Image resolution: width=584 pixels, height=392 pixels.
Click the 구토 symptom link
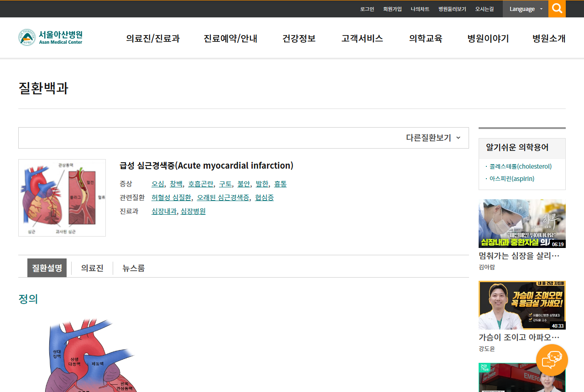[225, 184]
